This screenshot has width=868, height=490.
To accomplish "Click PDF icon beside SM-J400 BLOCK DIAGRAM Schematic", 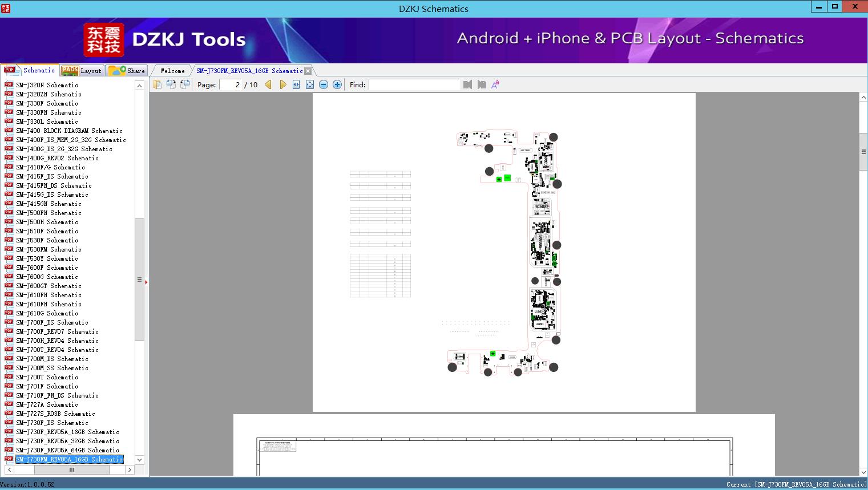I will 9,131.
